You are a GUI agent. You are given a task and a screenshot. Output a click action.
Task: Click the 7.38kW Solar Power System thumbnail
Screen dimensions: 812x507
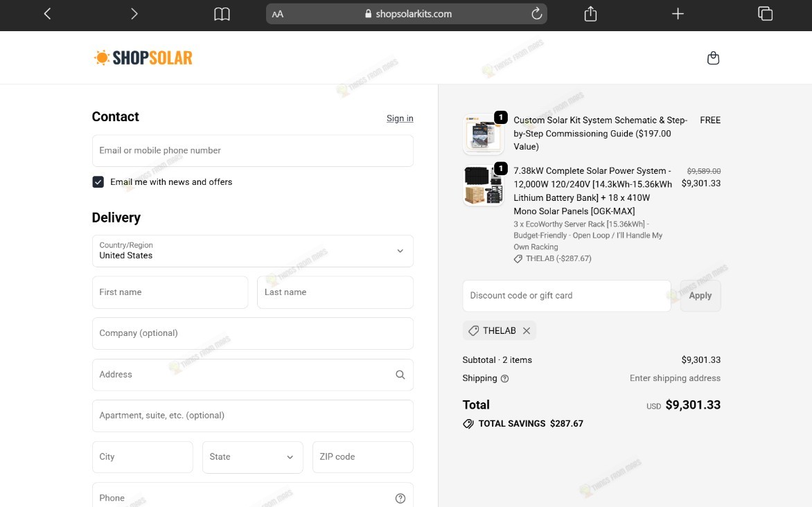click(483, 185)
